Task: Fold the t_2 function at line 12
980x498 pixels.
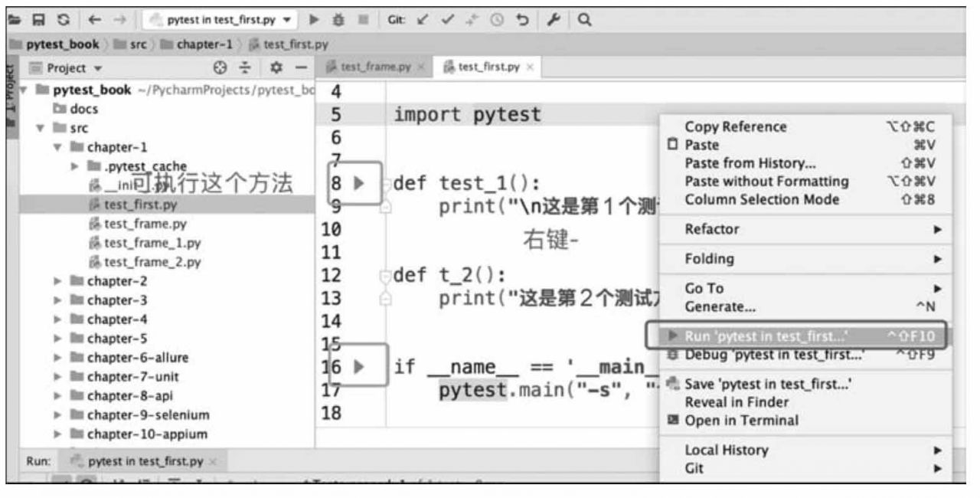Action: tap(386, 276)
